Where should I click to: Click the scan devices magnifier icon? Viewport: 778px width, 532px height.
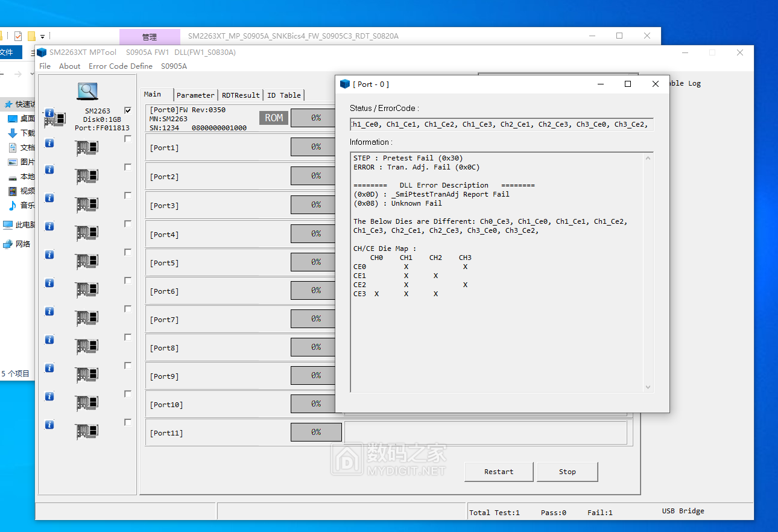(x=87, y=91)
